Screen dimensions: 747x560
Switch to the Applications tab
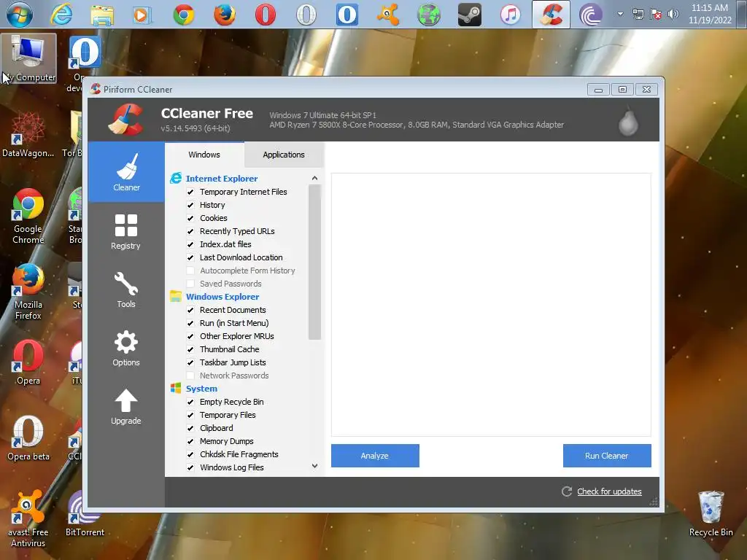[x=284, y=155]
